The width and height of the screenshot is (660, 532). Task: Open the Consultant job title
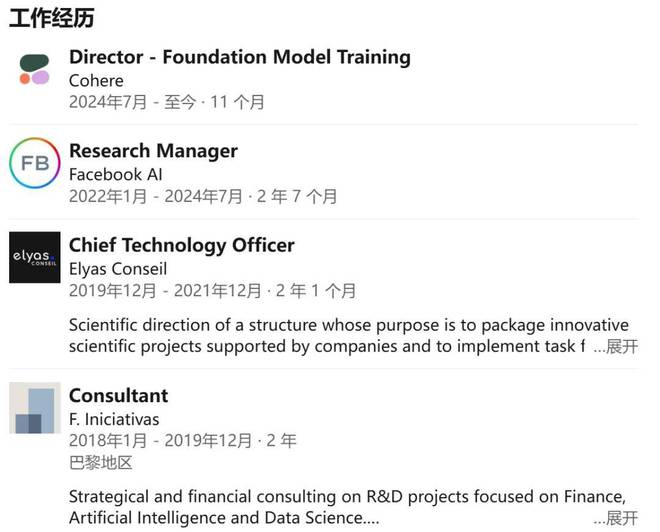click(x=119, y=396)
